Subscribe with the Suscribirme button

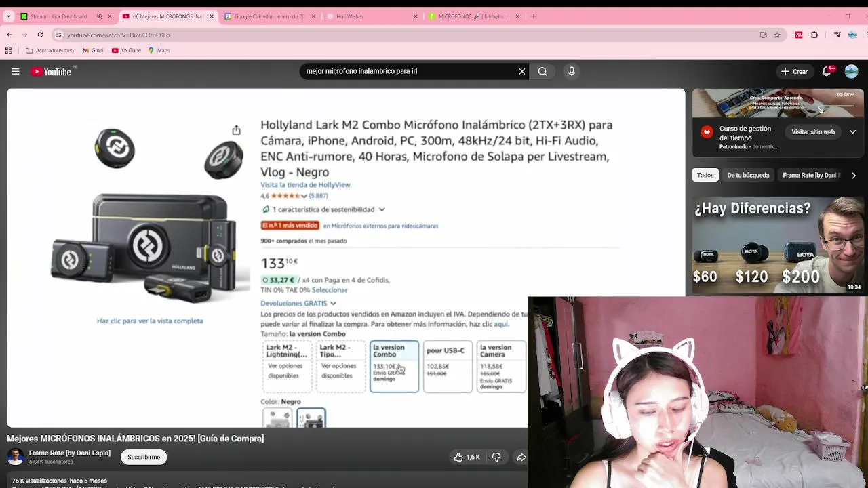coord(144,457)
